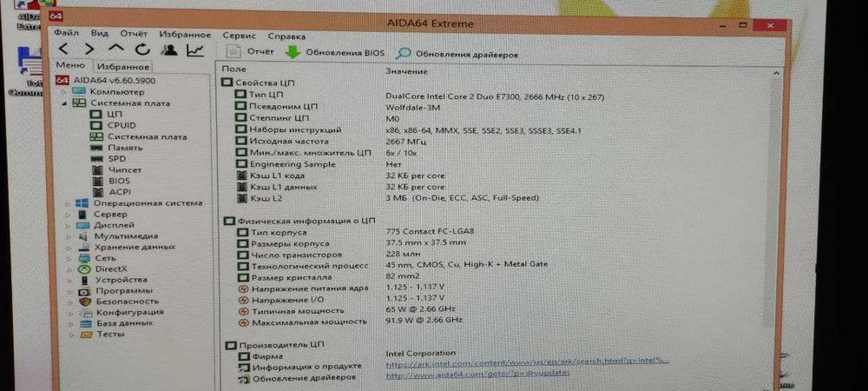Screen dimensions: 868x391
Task: Select the Наборы инструкций row
Action: click(x=407, y=130)
